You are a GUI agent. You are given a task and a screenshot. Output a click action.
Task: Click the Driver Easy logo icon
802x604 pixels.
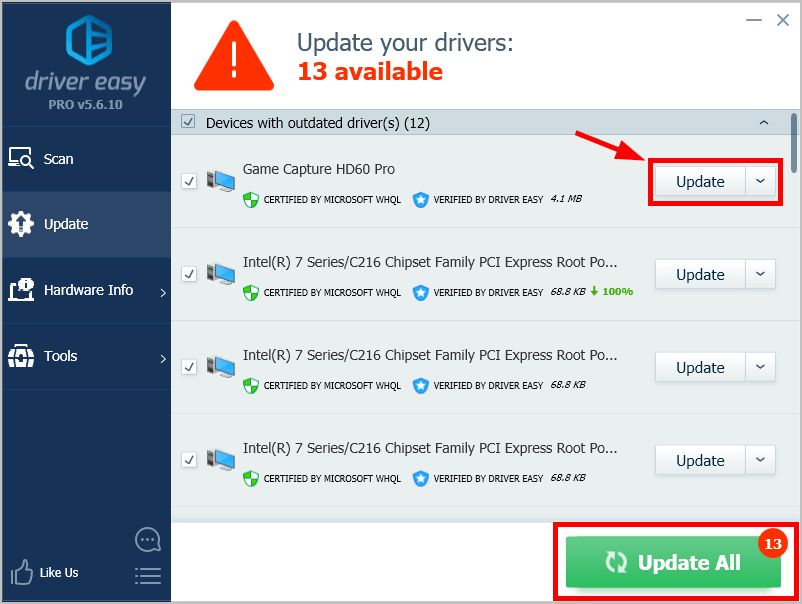89,40
